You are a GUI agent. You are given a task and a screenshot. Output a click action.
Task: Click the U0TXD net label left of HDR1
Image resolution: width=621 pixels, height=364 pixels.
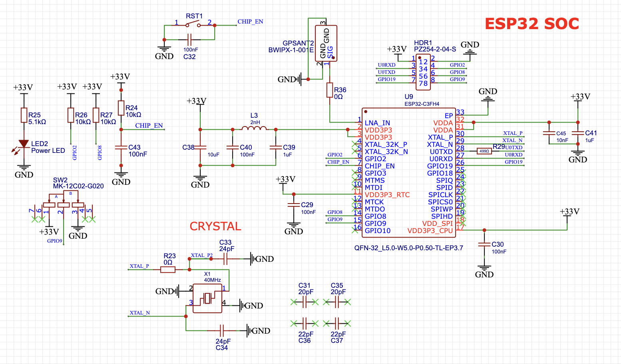point(386,72)
